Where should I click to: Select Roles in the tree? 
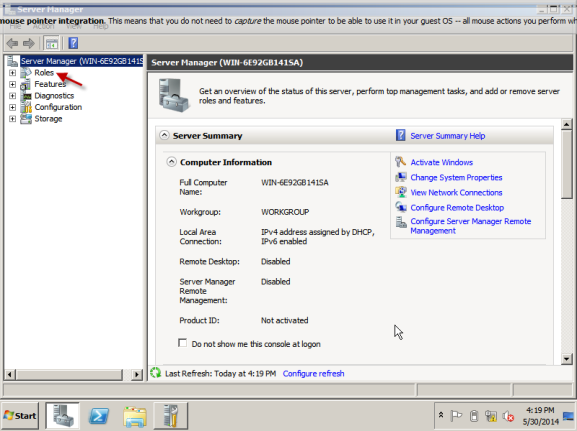pos(44,73)
